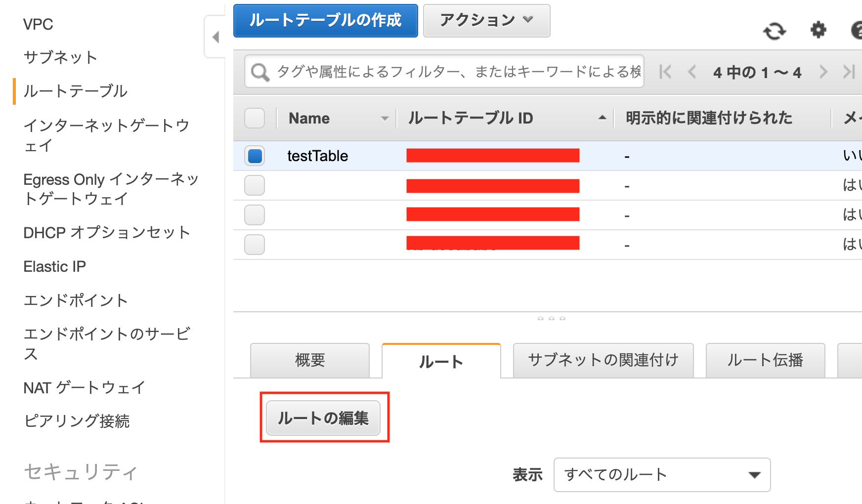This screenshot has height=504, width=862.
Task: Open the settings gear icon
Action: (x=818, y=30)
